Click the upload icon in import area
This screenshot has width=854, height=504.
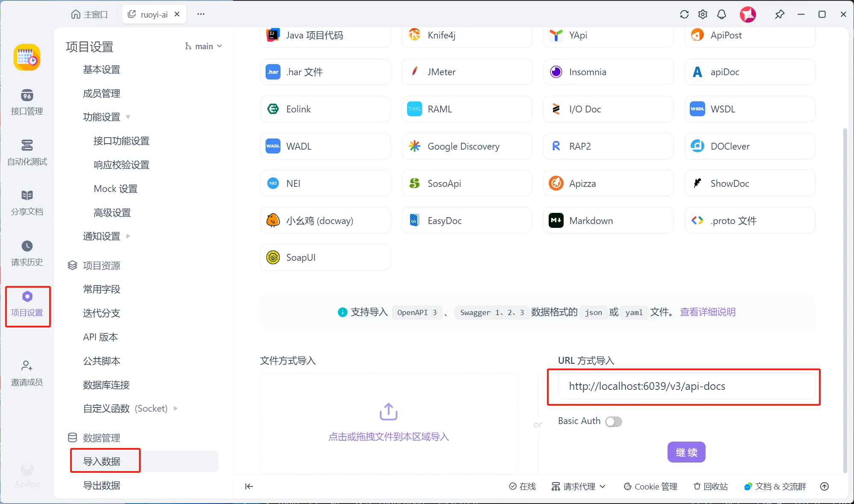coord(388,411)
